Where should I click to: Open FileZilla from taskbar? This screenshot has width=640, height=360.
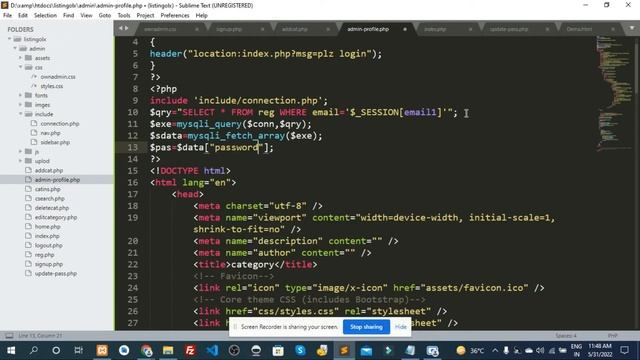point(190,351)
